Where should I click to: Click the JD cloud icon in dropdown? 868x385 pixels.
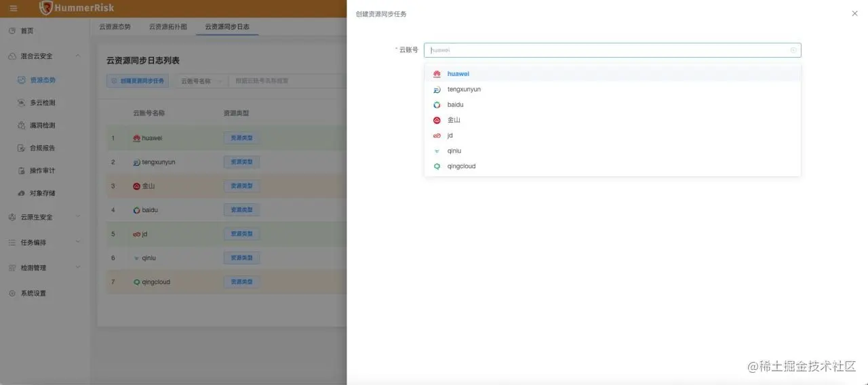coord(437,136)
